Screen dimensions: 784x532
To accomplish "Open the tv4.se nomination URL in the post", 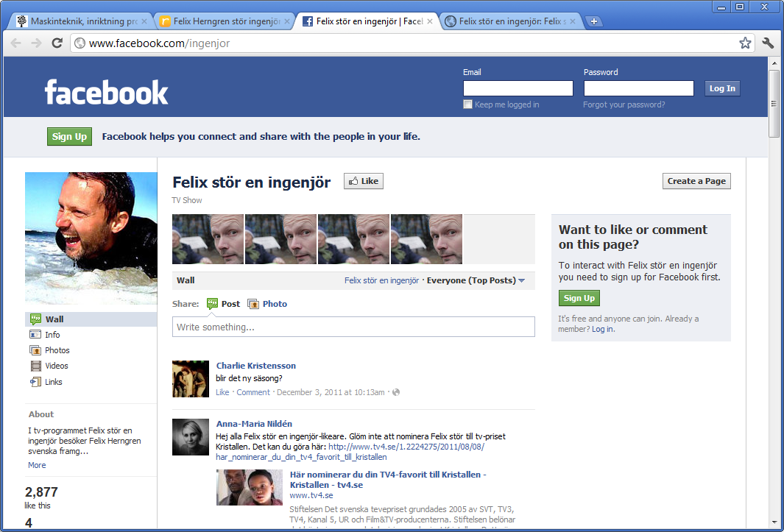I will pyautogui.click(x=350, y=452).
